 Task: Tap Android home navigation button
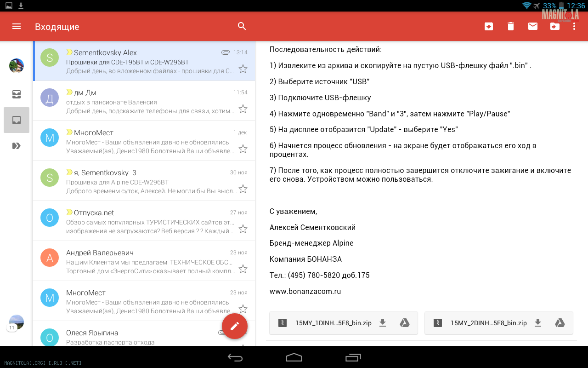coord(294,357)
